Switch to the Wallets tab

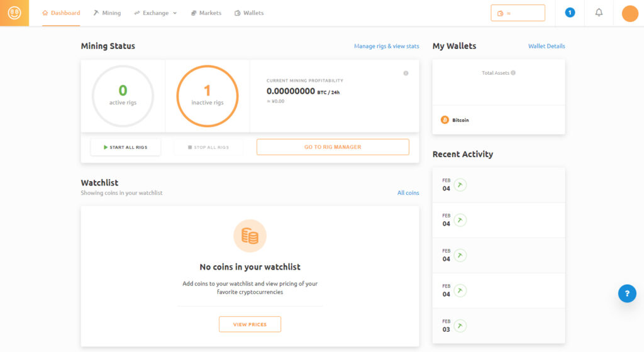[249, 13]
